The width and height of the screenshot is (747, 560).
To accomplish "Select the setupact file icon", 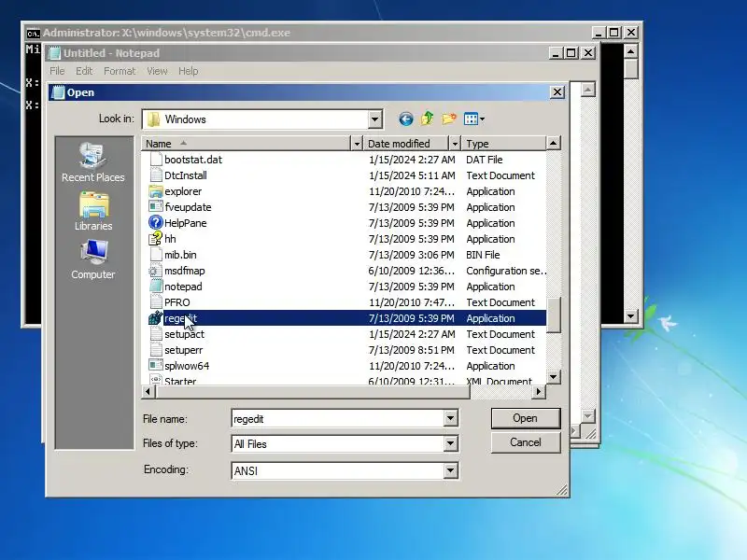I will pyautogui.click(x=156, y=334).
